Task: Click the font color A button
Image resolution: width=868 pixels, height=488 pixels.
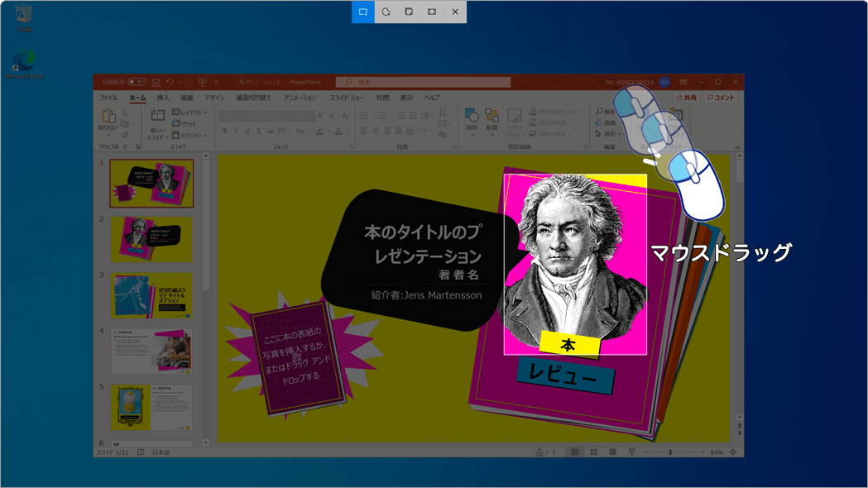Action: pyautogui.click(x=338, y=132)
